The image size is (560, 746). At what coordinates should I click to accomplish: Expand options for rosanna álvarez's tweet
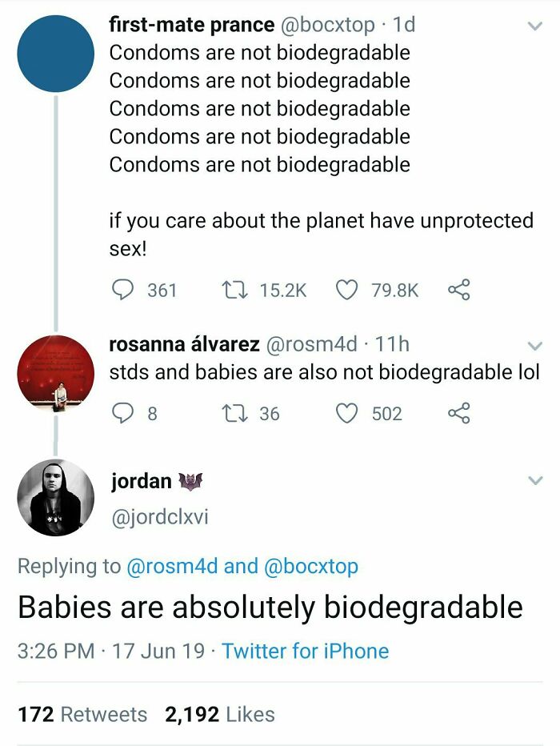pos(534,344)
